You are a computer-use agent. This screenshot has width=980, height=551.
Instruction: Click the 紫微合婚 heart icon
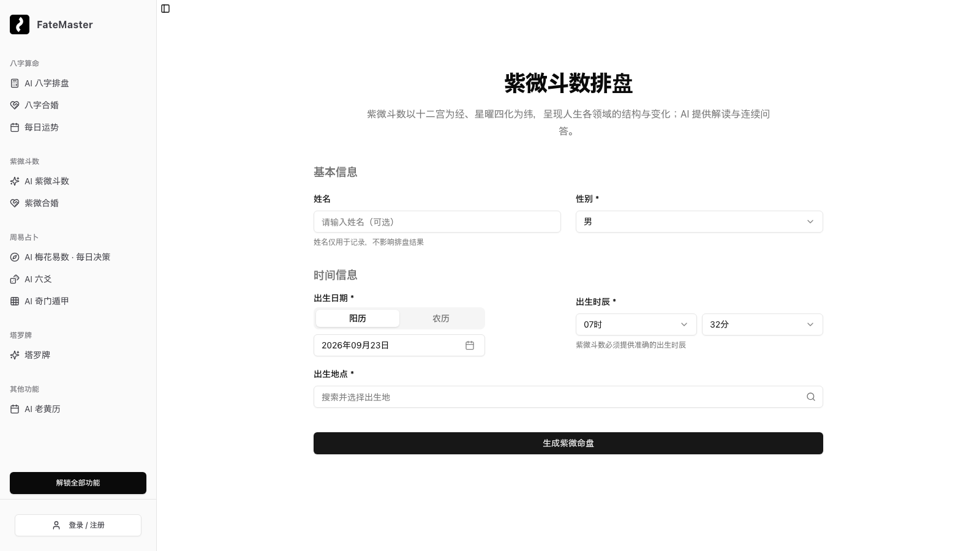pos(15,203)
